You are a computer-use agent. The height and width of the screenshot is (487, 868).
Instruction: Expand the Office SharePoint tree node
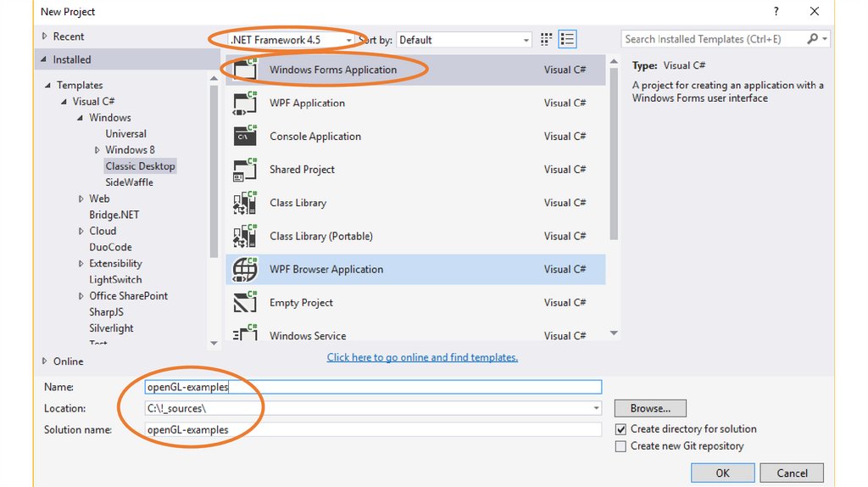pos(81,296)
